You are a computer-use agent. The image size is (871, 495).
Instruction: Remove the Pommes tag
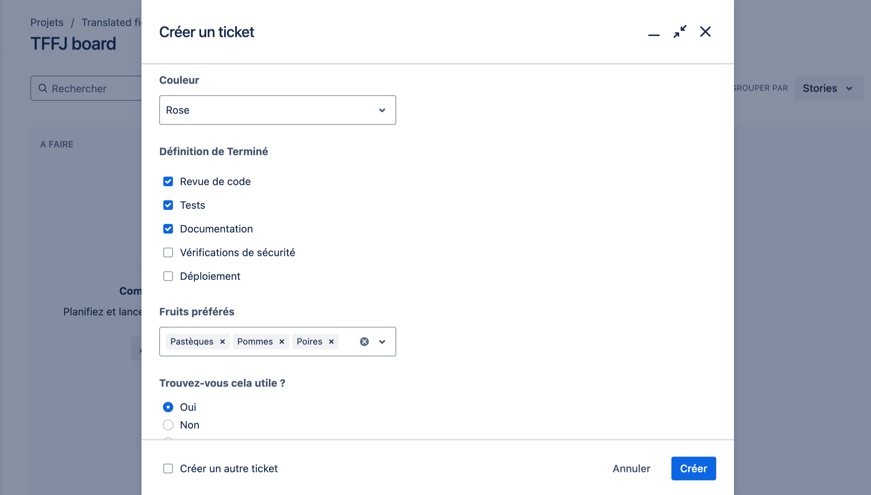click(x=282, y=342)
